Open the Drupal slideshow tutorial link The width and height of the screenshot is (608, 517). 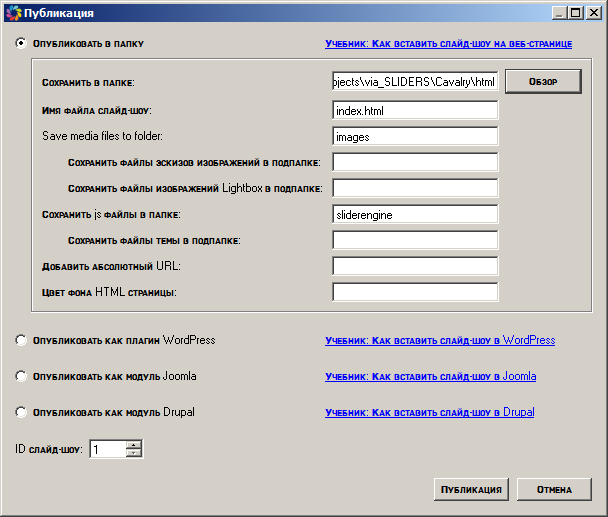click(x=429, y=412)
